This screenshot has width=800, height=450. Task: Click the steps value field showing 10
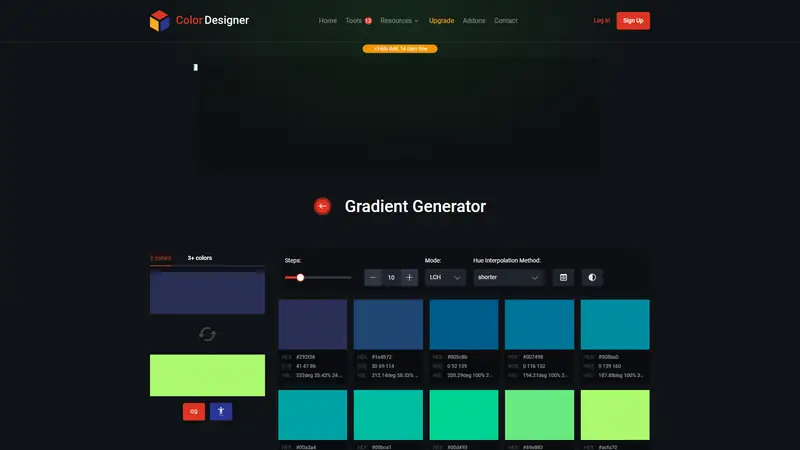click(x=391, y=278)
